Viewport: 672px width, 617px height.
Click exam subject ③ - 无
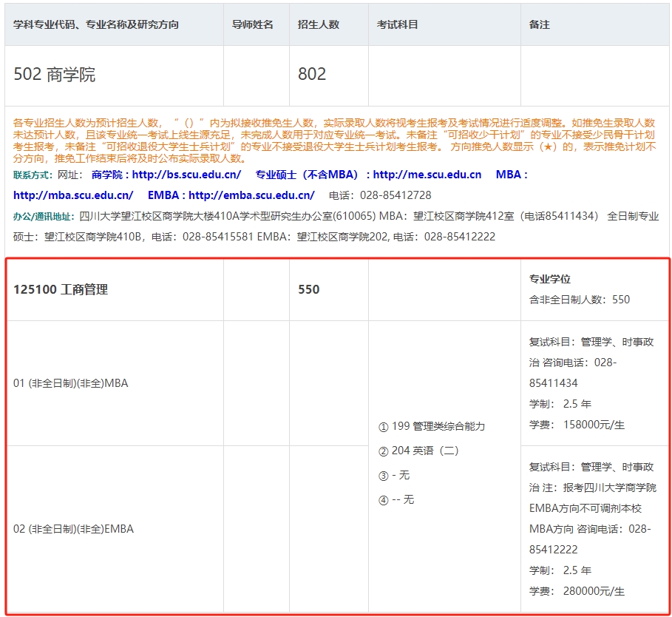(394, 475)
